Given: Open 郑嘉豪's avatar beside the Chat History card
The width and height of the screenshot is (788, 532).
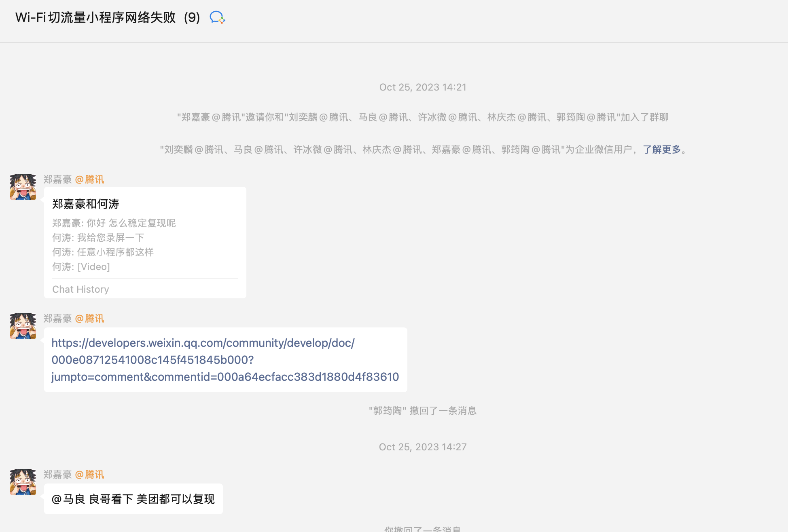Looking at the screenshot, I should click(23, 187).
